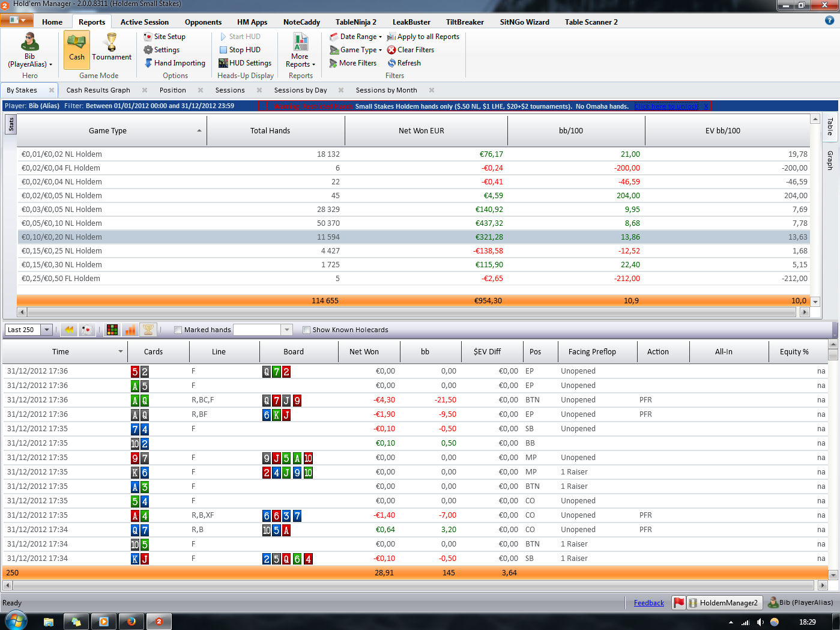Open the Time column header dropdown arrow
The height and width of the screenshot is (630, 840).
tap(121, 352)
